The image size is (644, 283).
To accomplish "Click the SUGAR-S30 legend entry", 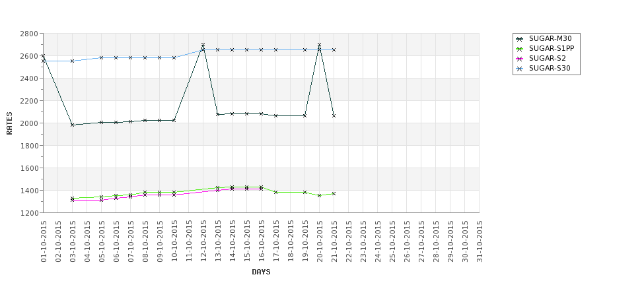I will point(544,68).
